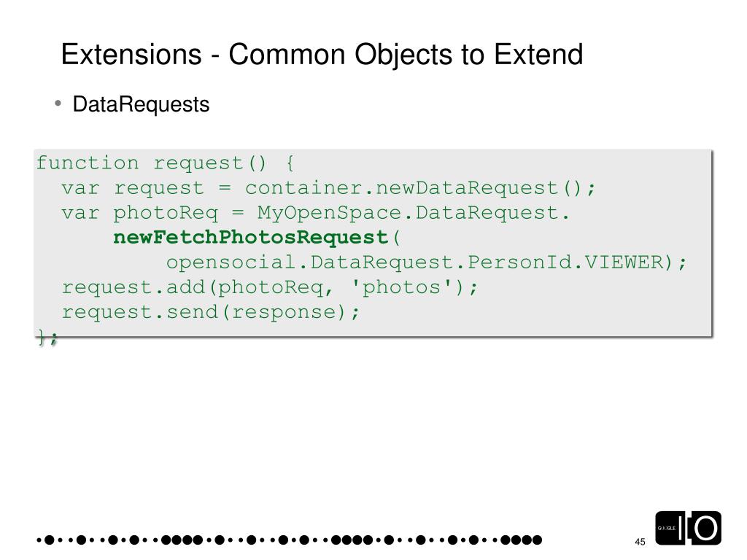The width and height of the screenshot is (747, 560).
Task: Click the 'photos' string literal in code
Action: coord(401,287)
